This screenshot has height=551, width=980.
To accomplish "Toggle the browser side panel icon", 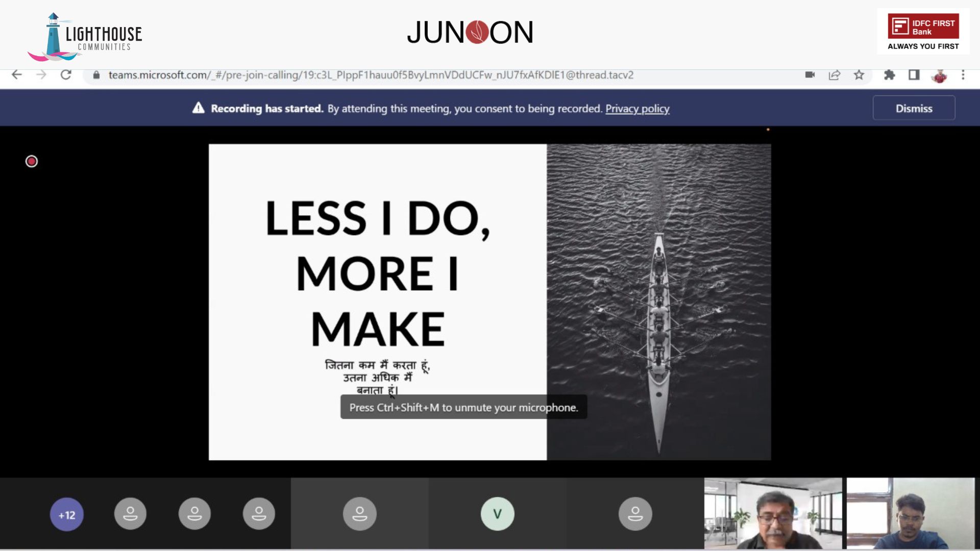I will tap(914, 75).
